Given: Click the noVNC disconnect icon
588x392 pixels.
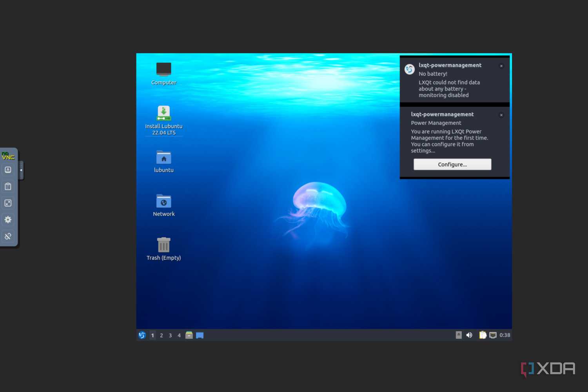Looking at the screenshot, I should pyautogui.click(x=8, y=236).
